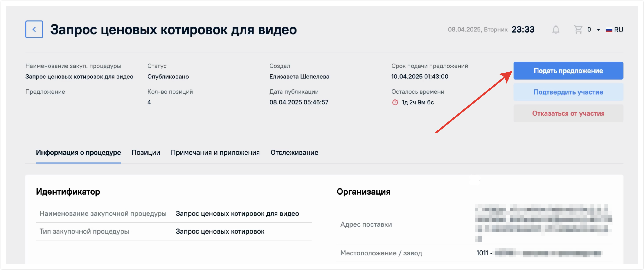Click the Идентификатор section heading

click(68, 192)
